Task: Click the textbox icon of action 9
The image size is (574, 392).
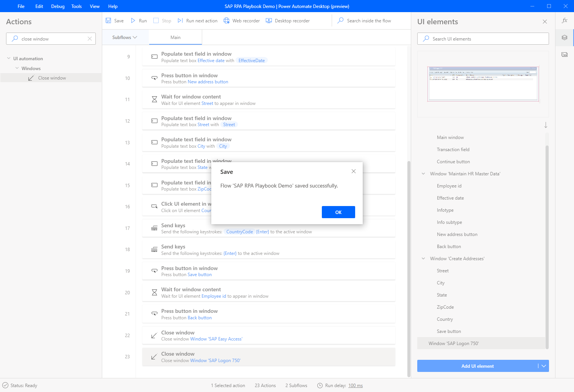Action: (154, 57)
